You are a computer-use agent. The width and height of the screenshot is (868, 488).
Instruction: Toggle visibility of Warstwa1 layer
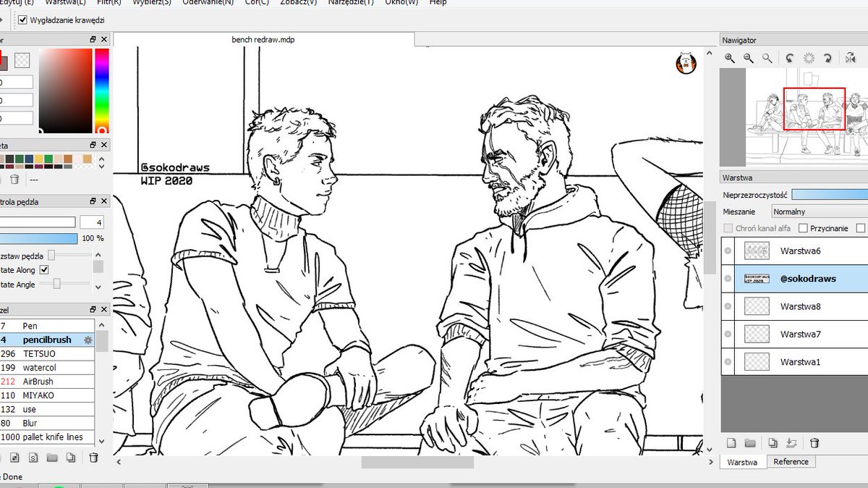[x=728, y=361]
